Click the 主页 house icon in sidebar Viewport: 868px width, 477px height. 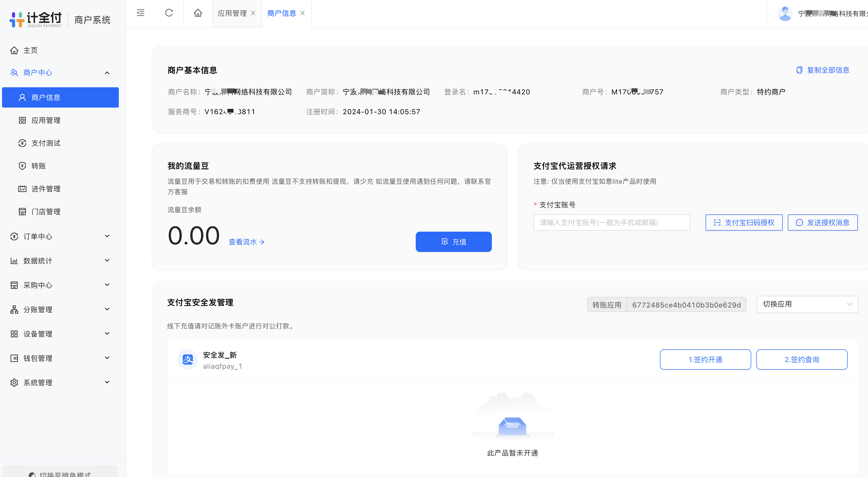(x=14, y=50)
